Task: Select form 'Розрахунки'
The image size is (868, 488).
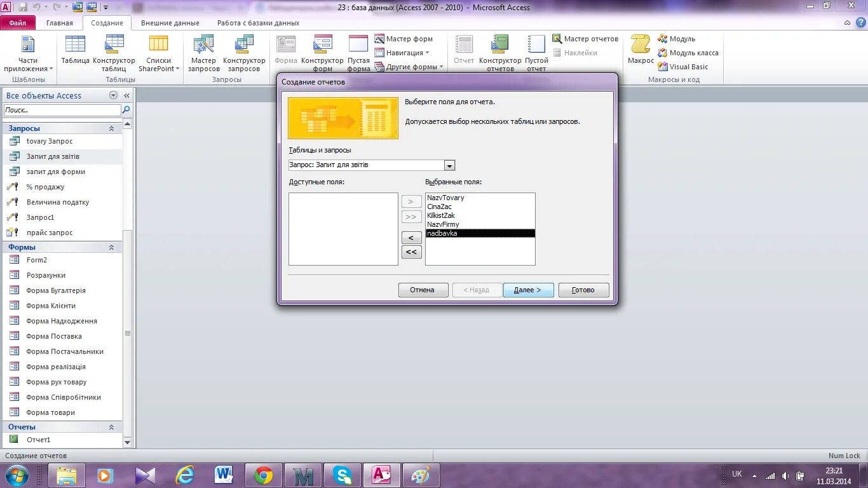Action: 62,275
